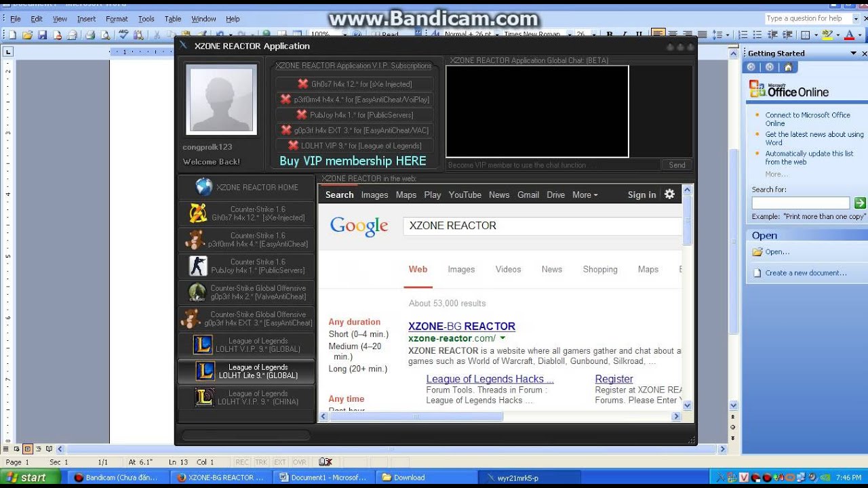Open the Zoom 100% dropdown in Word
Viewport: 868px width, 488px height.
(344, 35)
